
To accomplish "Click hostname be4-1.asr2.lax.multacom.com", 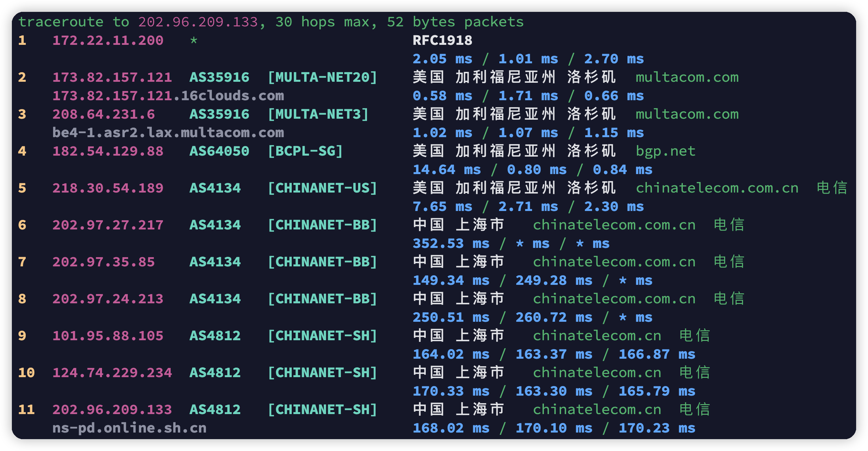I will (x=168, y=133).
